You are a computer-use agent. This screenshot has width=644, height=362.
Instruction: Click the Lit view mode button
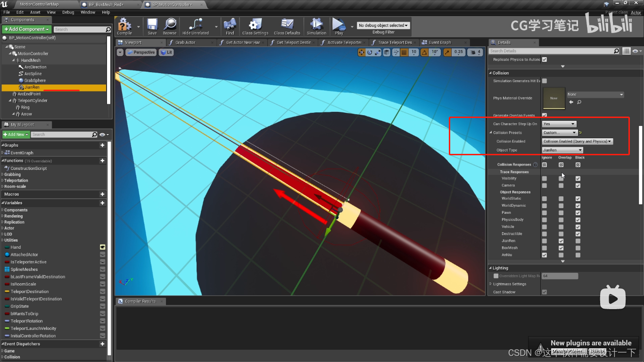166,52
